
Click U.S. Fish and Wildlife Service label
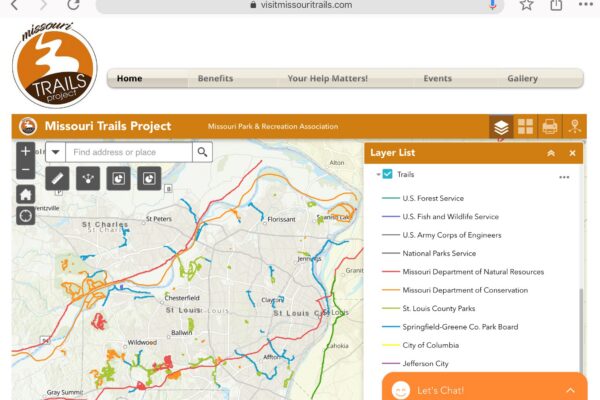point(450,217)
